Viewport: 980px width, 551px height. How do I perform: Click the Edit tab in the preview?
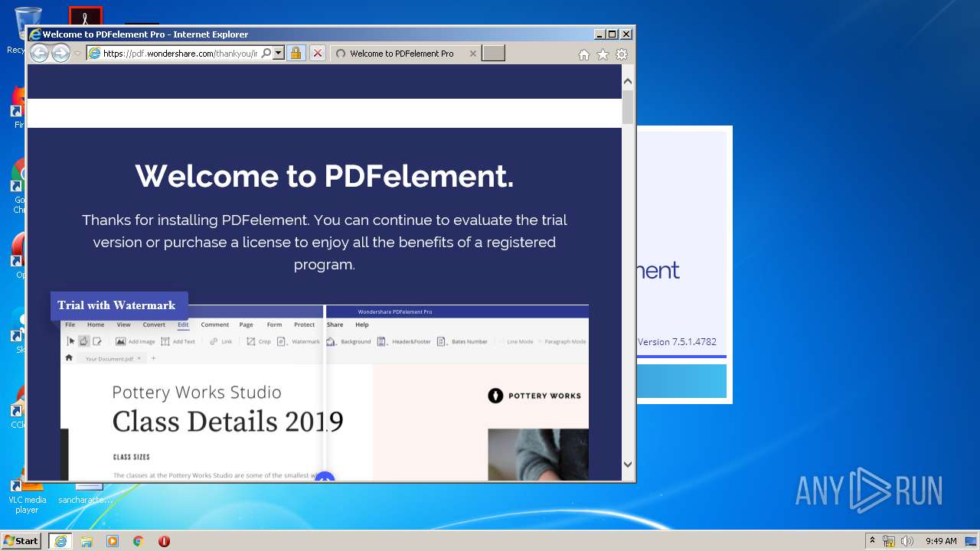pos(183,324)
